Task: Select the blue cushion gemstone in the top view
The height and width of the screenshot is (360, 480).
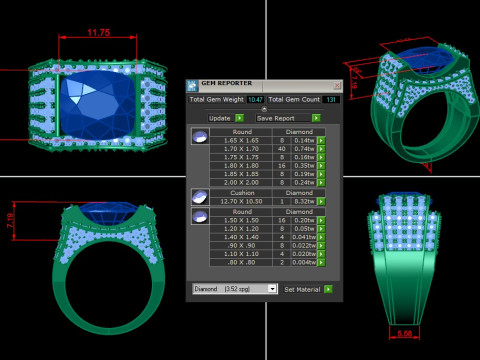Action: 97,105
